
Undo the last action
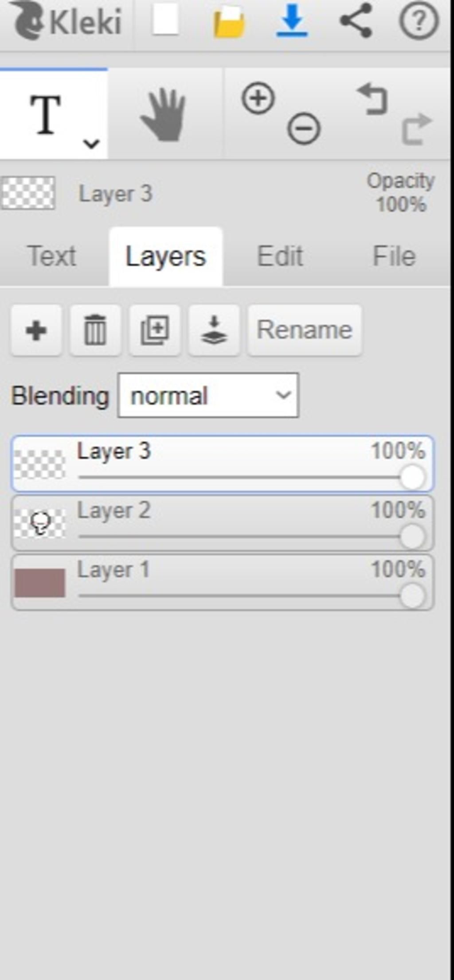pyautogui.click(x=373, y=99)
